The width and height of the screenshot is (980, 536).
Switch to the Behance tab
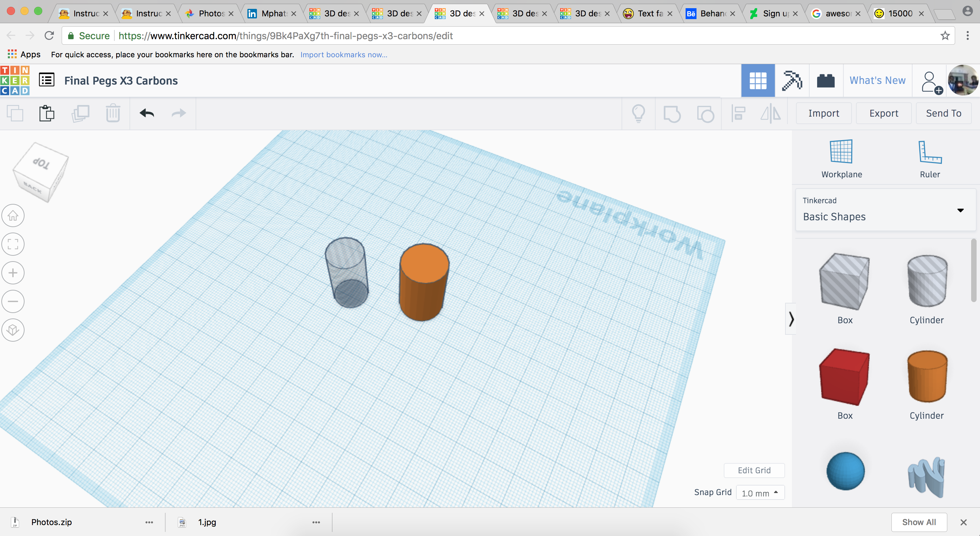coord(710,13)
